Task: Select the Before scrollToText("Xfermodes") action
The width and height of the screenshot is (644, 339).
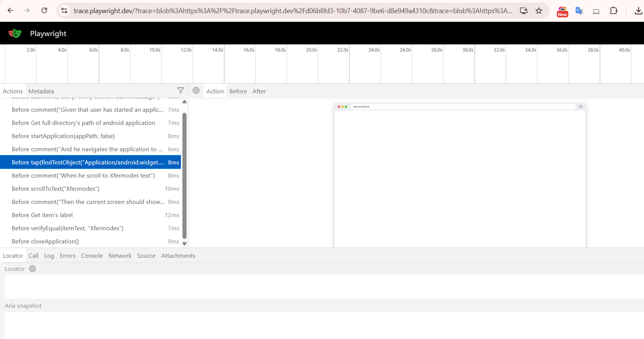Action: (x=55, y=189)
